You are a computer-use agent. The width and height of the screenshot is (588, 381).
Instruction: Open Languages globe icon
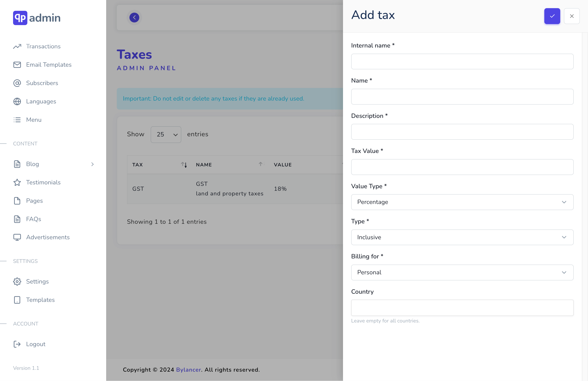tap(17, 101)
